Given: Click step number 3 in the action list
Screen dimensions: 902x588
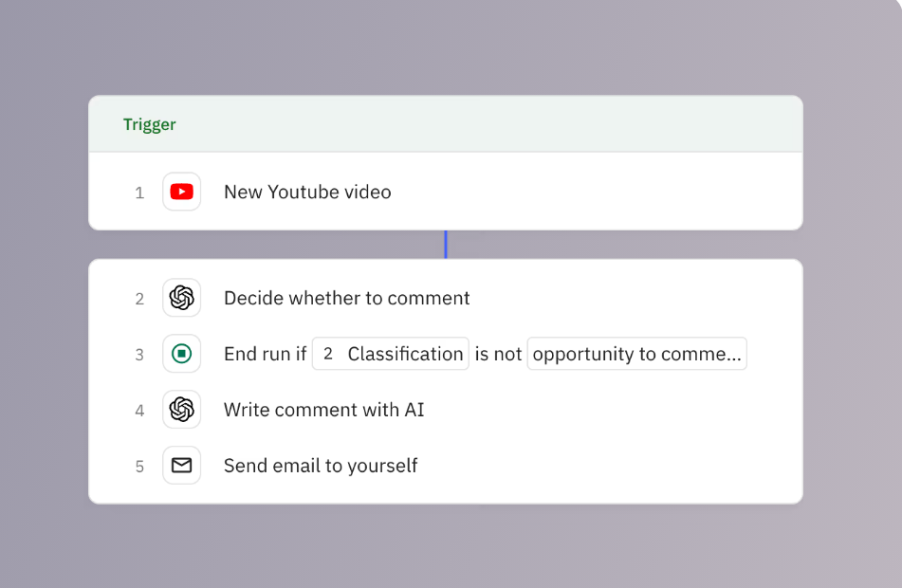Looking at the screenshot, I should point(139,355).
